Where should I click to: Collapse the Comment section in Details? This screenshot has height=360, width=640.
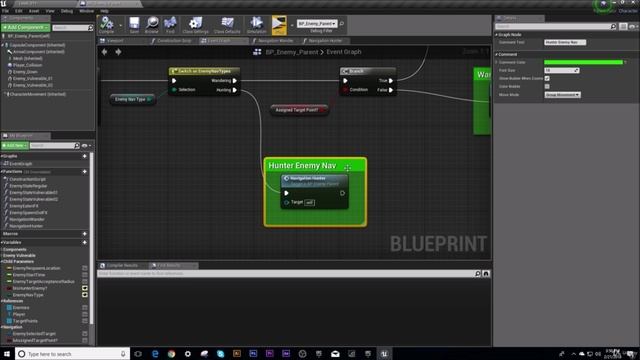[497, 54]
